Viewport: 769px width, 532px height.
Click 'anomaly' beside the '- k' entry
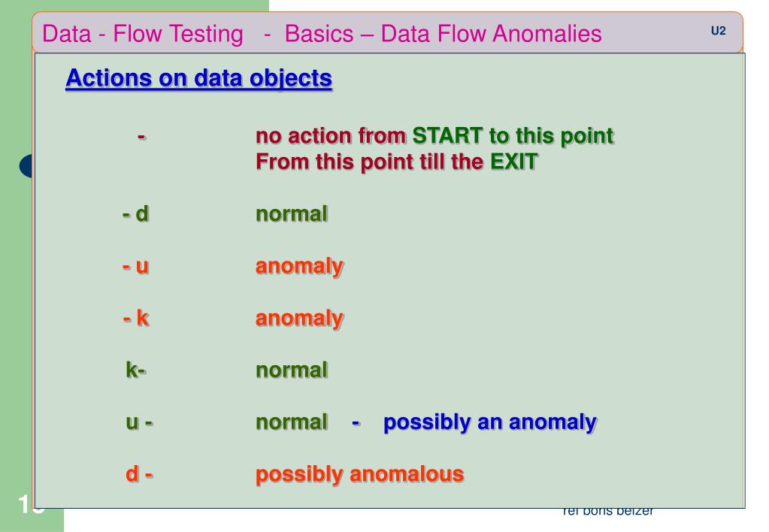pyautogui.click(x=300, y=319)
